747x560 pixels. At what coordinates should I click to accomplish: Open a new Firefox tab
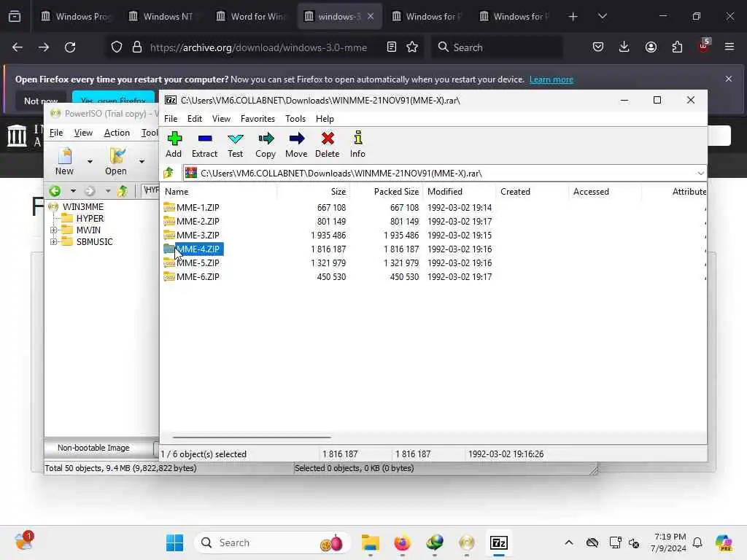pos(573,16)
